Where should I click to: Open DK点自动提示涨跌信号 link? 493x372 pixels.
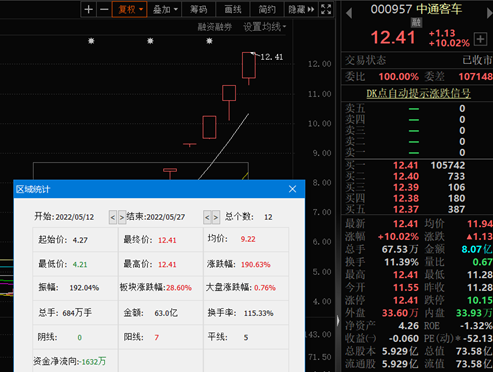tap(418, 93)
